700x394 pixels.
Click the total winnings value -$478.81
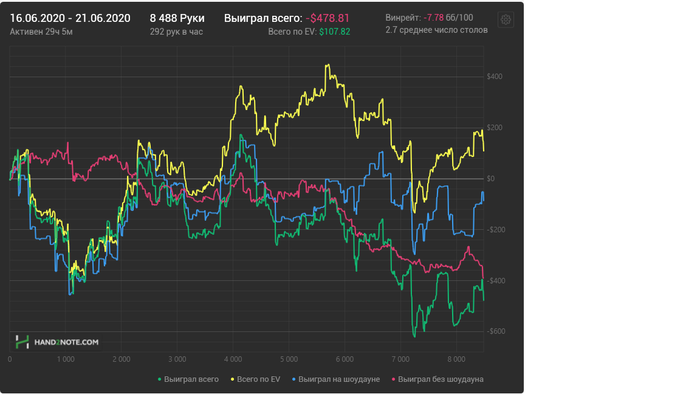point(328,18)
